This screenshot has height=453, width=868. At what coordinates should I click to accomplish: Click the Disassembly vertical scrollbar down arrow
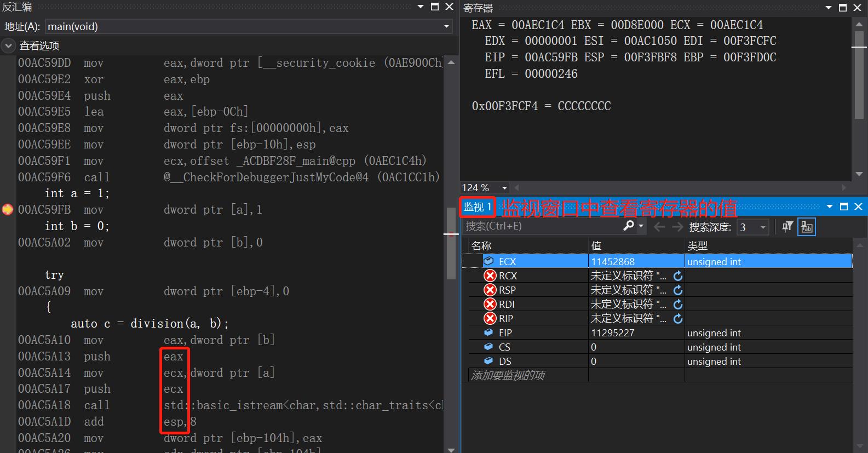tap(451, 449)
